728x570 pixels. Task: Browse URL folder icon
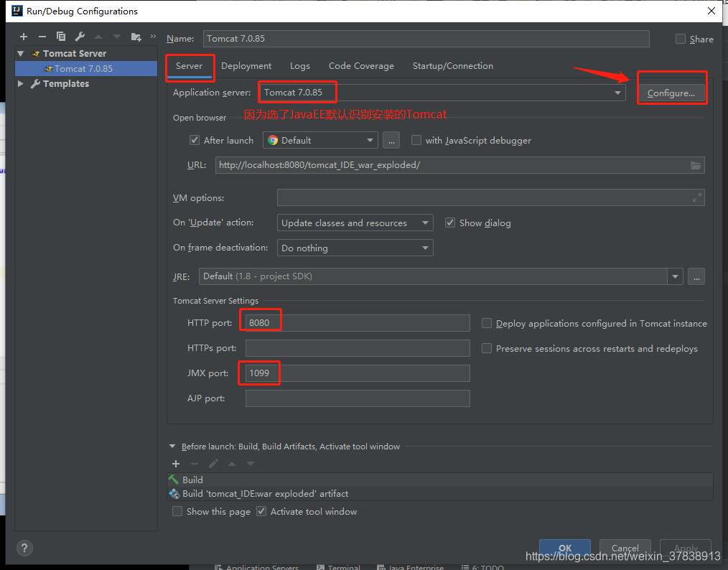click(x=696, y=165)
